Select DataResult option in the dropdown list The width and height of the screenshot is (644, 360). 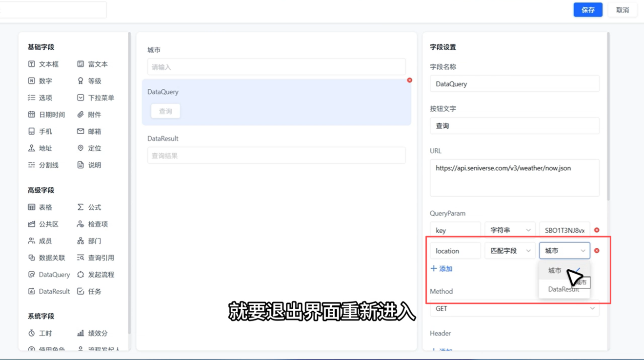[x=564, y=289]
